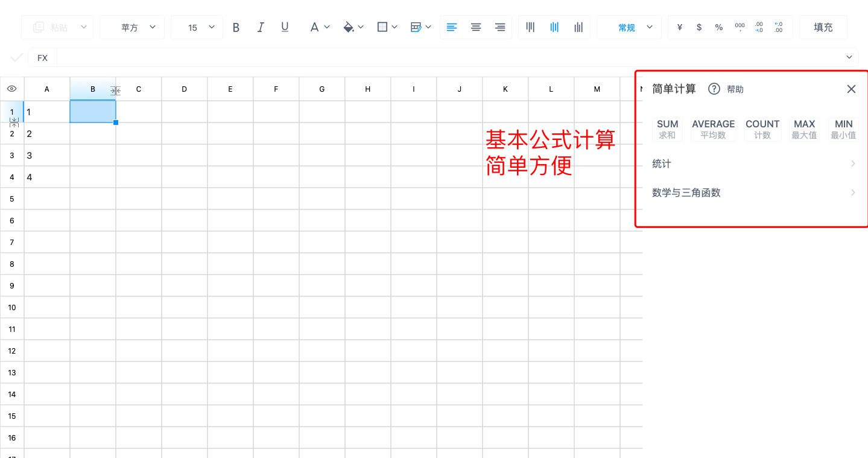Insert MAX 最大值 function

pos(804,129)
